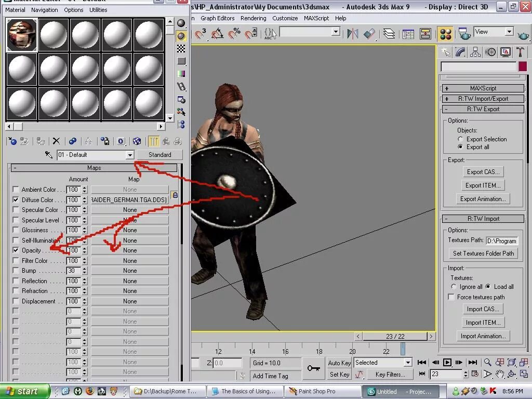Viewport: 532px width, 399px height.
Task: Switch to the Hierarchy command panel tab
Action: pyautogui.click(x=475, y=52)
